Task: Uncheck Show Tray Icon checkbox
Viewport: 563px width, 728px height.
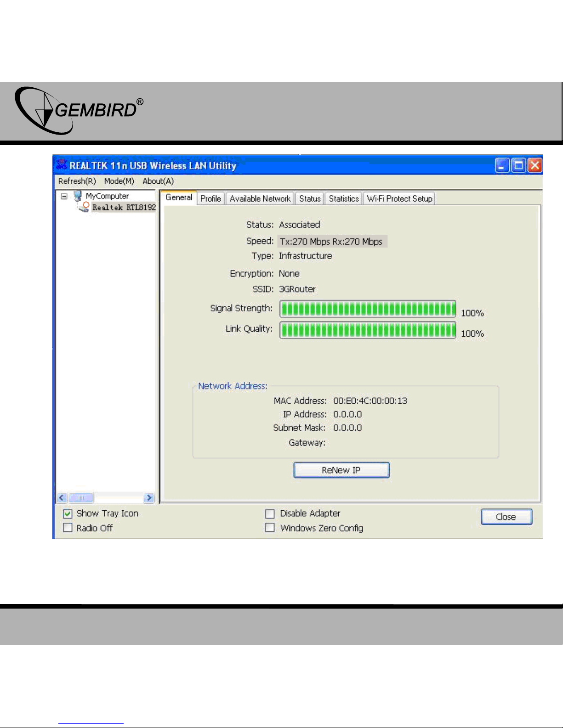Action: pyautogui.click(x=68, y=514)
